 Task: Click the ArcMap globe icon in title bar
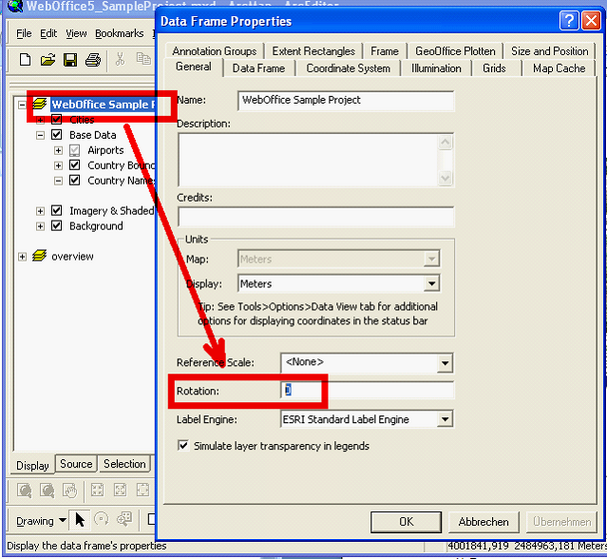point(15,5)
